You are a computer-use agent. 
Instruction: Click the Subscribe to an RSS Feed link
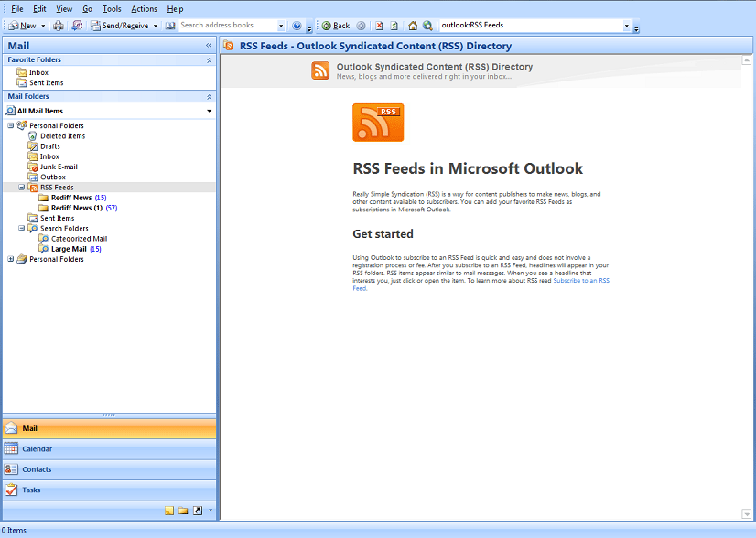tap(581, 281)
